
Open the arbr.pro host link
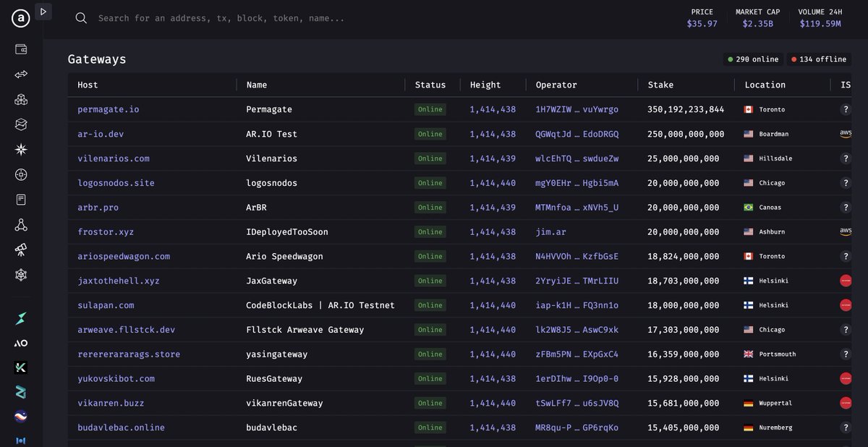point(98,208)
